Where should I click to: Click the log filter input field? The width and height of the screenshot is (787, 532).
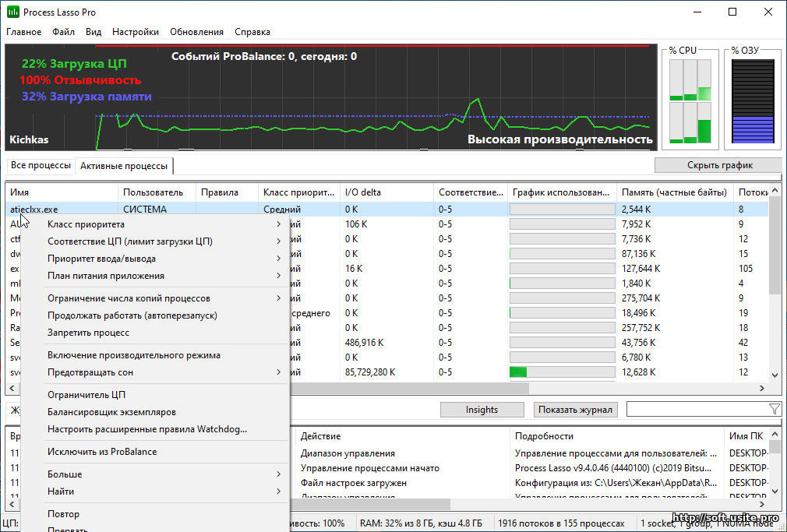(x=697, y=410)
